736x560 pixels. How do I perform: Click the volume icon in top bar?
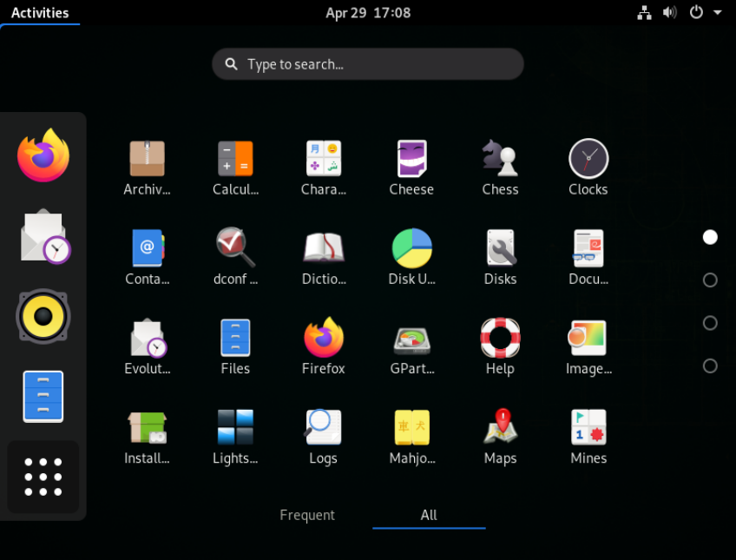coord(670,12)
